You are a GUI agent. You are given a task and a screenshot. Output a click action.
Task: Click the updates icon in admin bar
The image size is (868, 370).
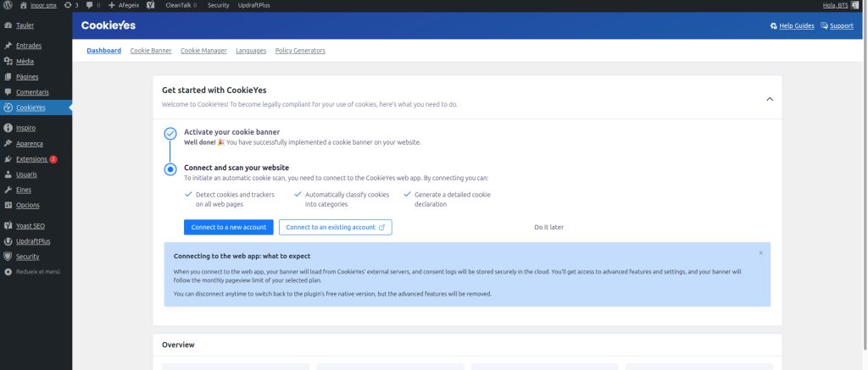[71, 5]
